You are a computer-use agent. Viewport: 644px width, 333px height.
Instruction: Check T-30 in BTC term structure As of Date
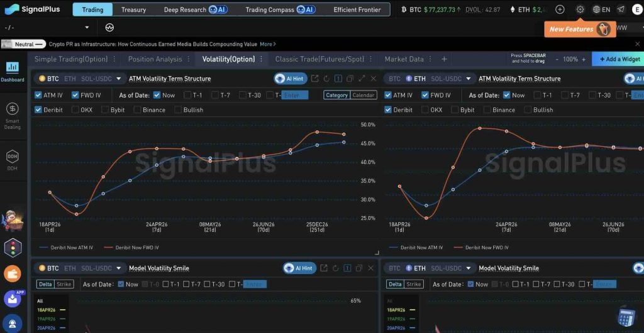coord(243,95)
